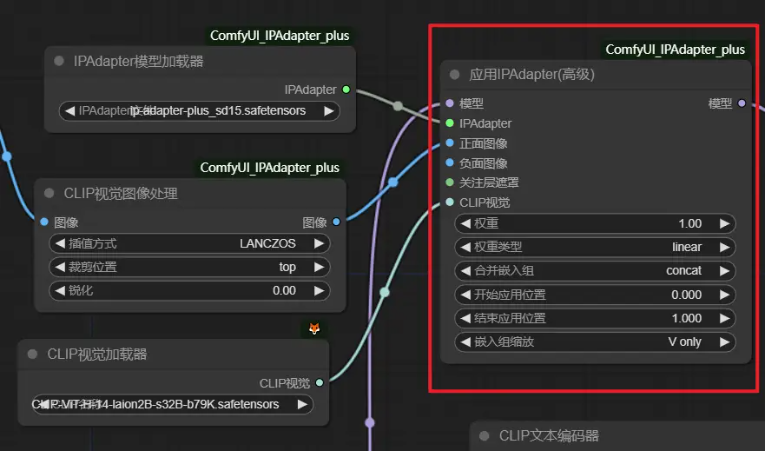Screen dimensions: 765x451
Task: Increase the 结束应用位置 value with the right arrow
Action: coord(725,318)
